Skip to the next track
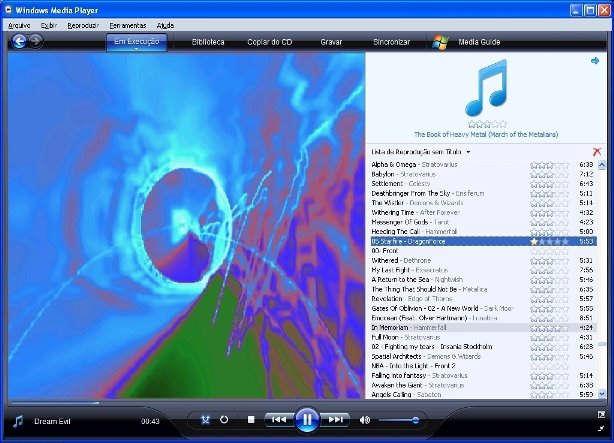The image size is (614, 443). pos(336,419)
